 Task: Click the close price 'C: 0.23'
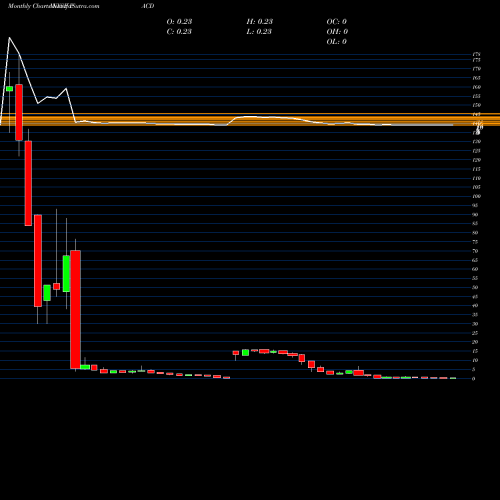click(x=179, y=31)
